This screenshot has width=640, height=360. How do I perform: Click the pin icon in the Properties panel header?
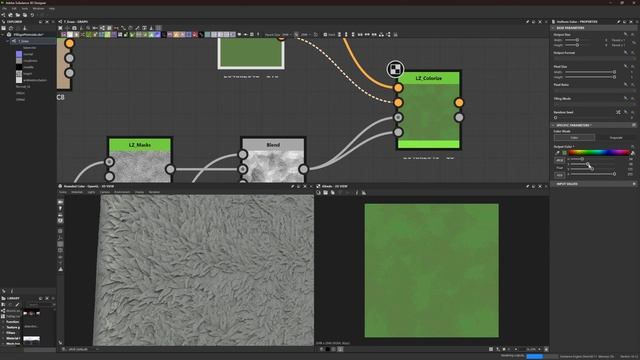point(618,22)
